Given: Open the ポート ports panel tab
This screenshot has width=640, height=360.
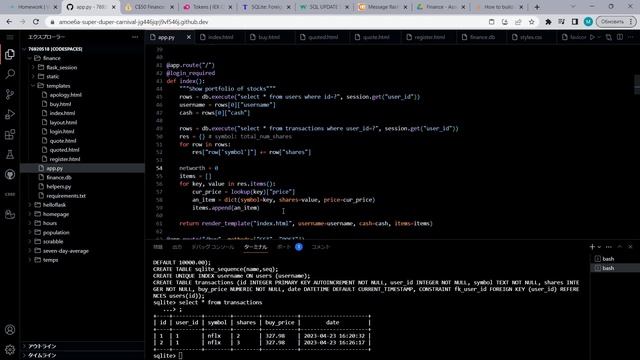Looking at the screenshot, I should click(284, 247).
